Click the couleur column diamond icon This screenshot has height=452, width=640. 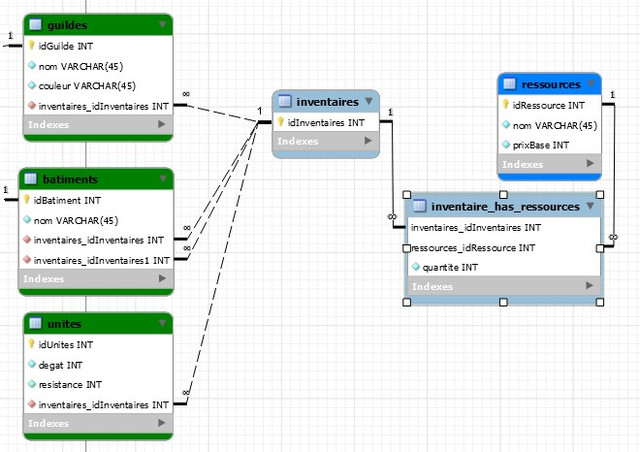32,85
